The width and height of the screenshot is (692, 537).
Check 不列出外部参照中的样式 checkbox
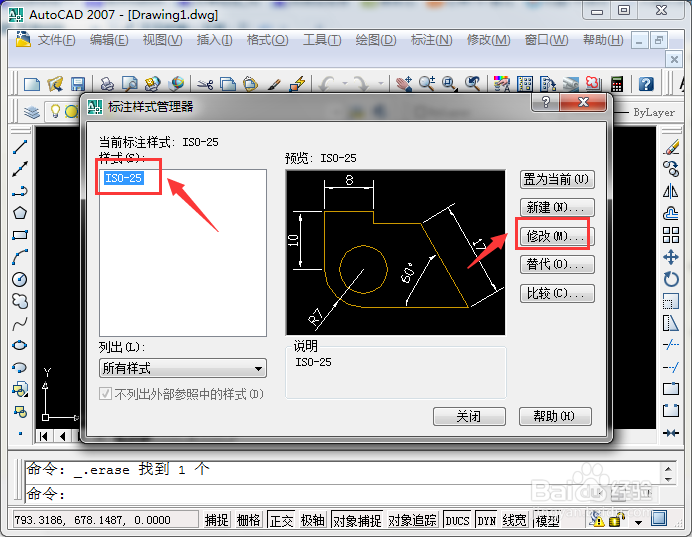coord(105,394)
